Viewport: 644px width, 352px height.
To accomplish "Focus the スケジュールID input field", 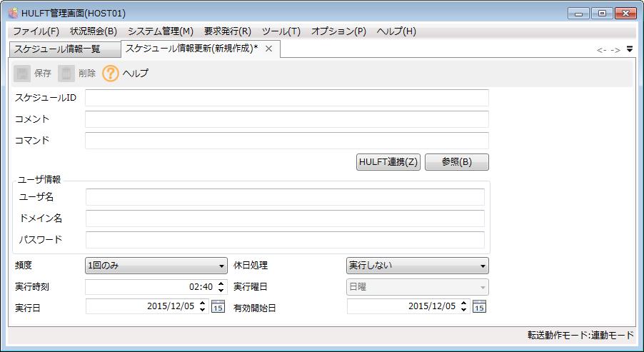I will [x=287, y=98].
